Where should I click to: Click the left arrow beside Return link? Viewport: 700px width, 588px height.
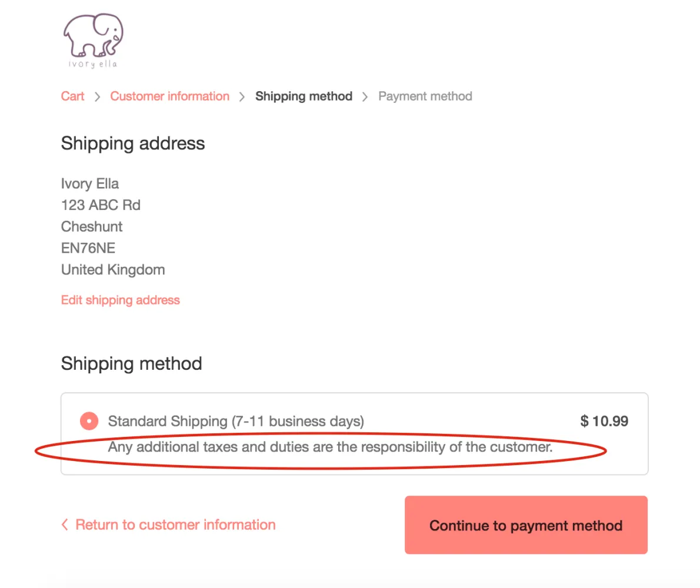(x=65, y=524)
